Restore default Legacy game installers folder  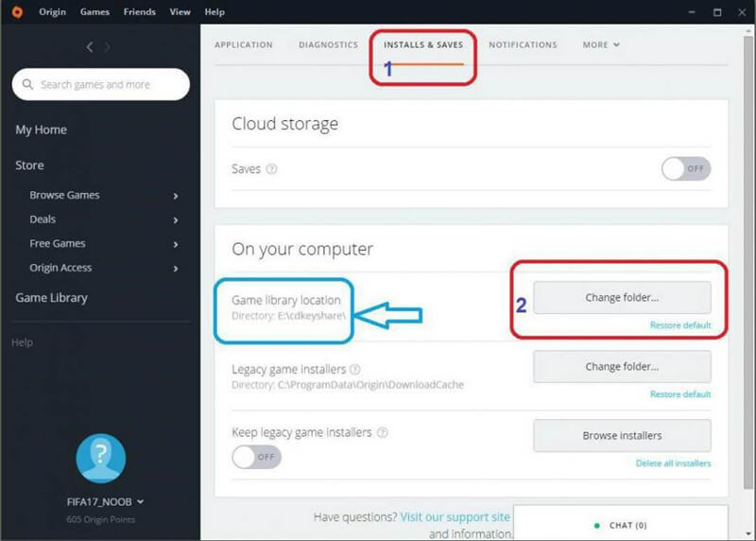680,394
